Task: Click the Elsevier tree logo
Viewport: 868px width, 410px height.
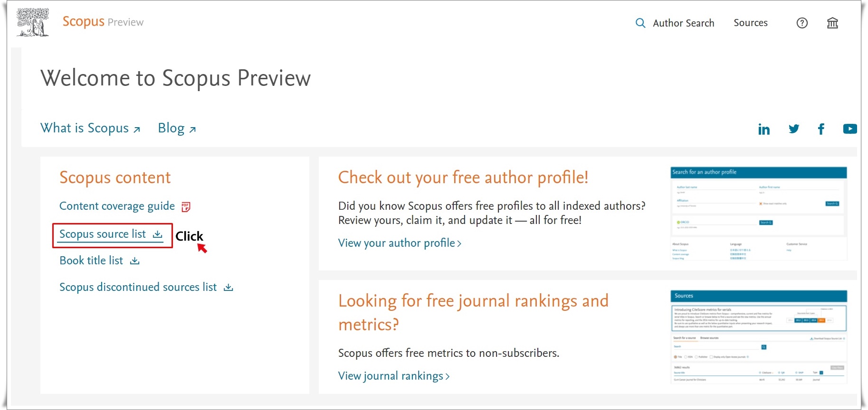Action: click(33, 22)
